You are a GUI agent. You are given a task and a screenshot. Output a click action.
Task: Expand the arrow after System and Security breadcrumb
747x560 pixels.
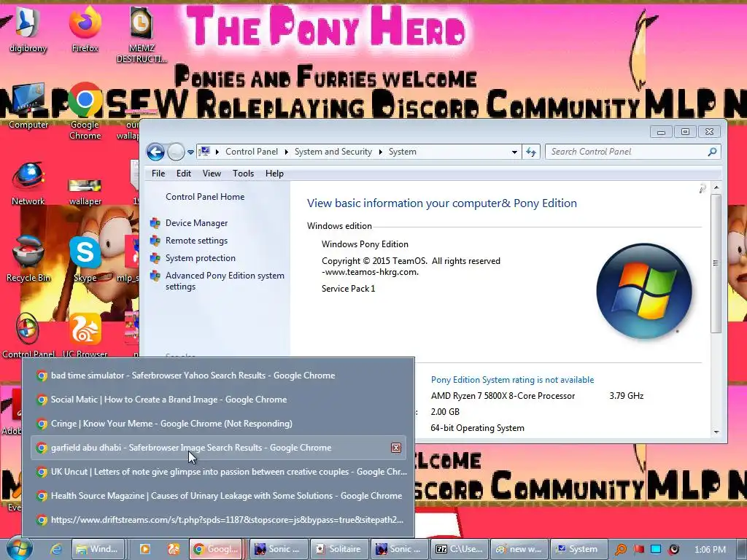pos(380,152)
